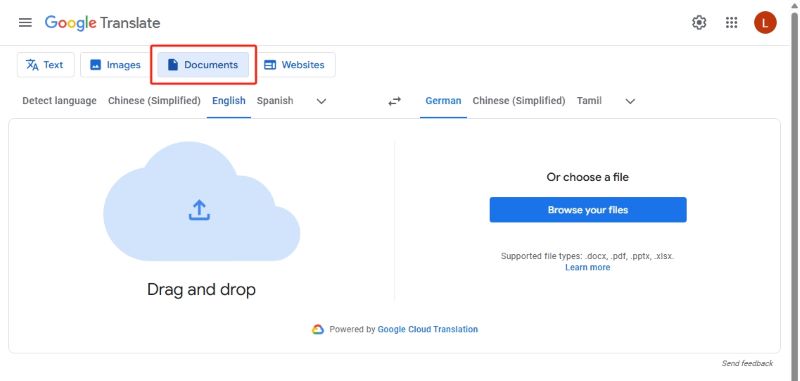Select English as source language
Viewport: 800px width, 381px height.
click(229, 101)
